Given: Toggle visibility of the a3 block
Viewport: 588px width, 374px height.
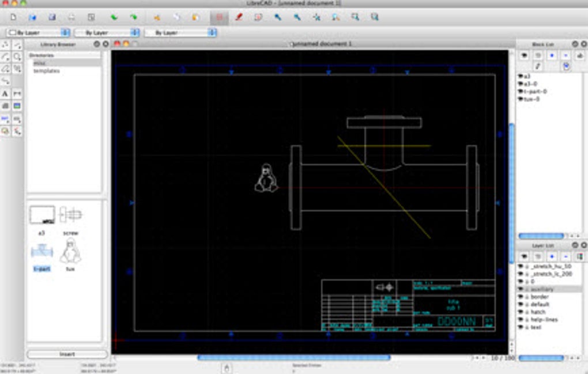Looking at the screenshot, I should 520,76.
